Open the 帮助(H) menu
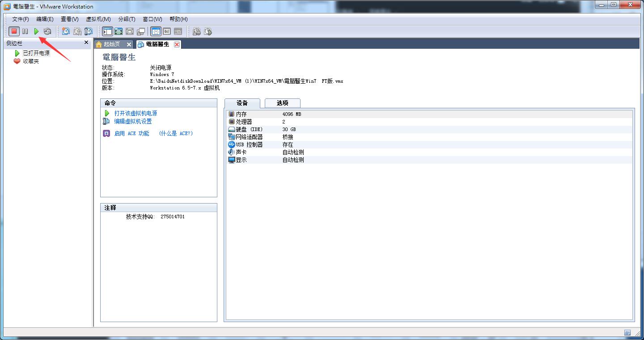This screenshot has width=644, height=340. pyautogui.click(x=178, y=19)
